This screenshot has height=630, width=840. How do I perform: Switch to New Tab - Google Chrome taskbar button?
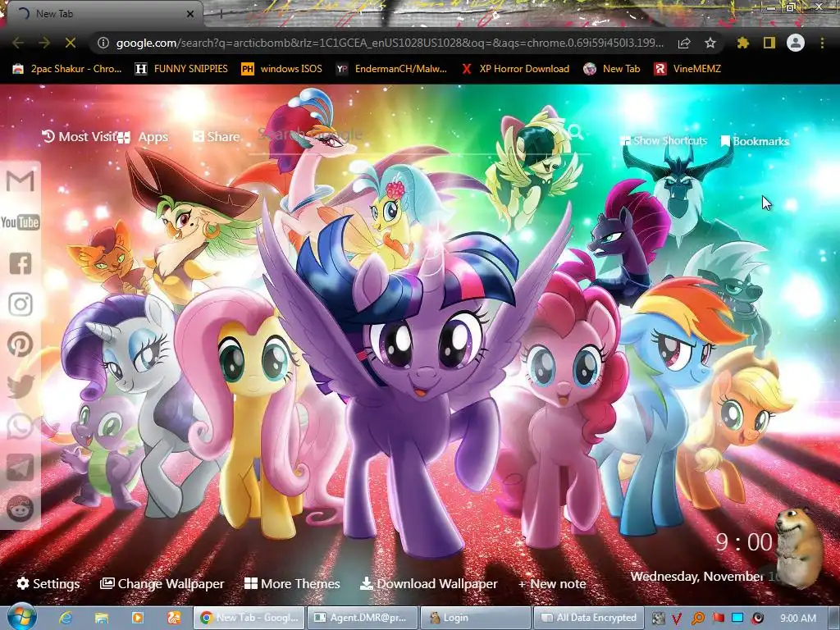249,618
